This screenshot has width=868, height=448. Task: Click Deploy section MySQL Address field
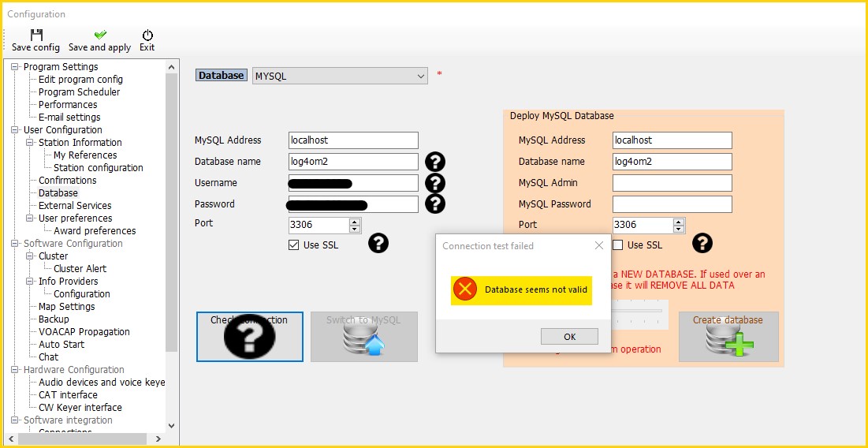point(672,140)
